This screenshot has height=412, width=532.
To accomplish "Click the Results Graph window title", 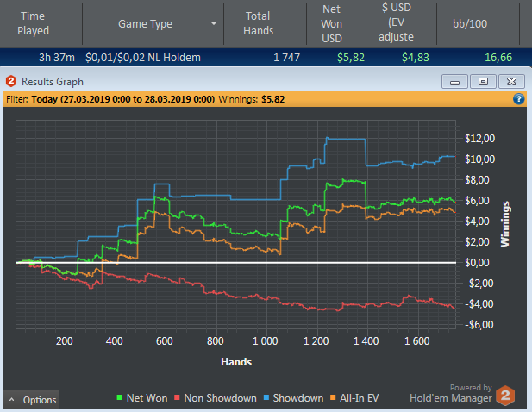I will (x=53, y=82).
